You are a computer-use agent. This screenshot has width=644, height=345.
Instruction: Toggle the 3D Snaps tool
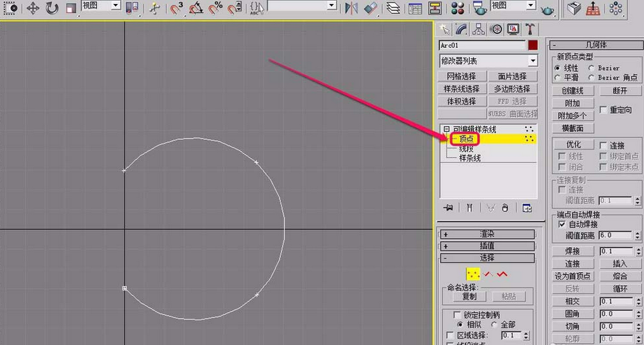click(177, 8)
